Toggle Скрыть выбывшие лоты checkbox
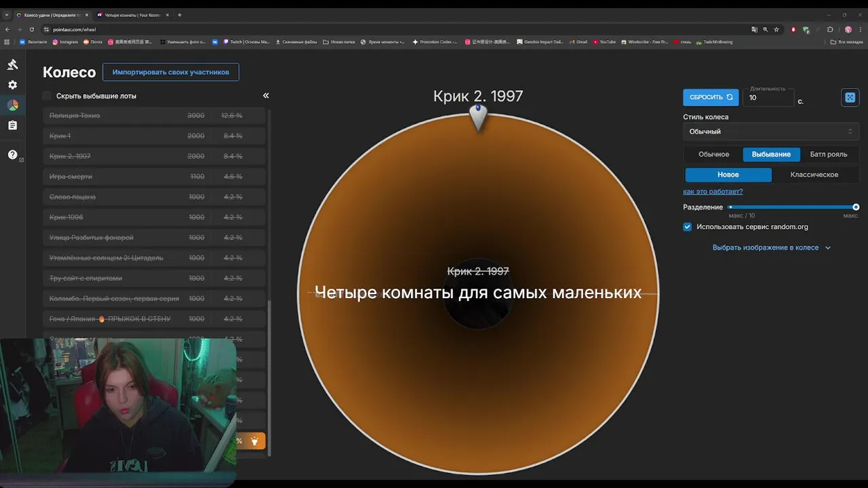 [x=47, y=96]
